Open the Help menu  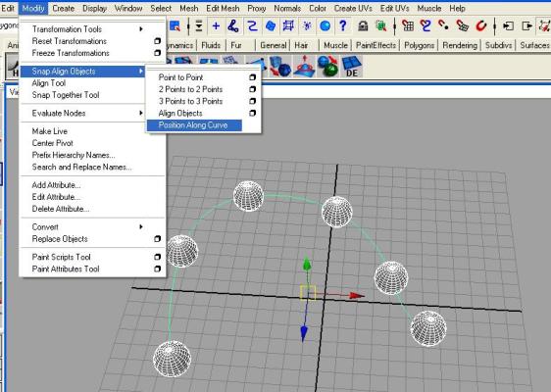click(x=457, y=8)
